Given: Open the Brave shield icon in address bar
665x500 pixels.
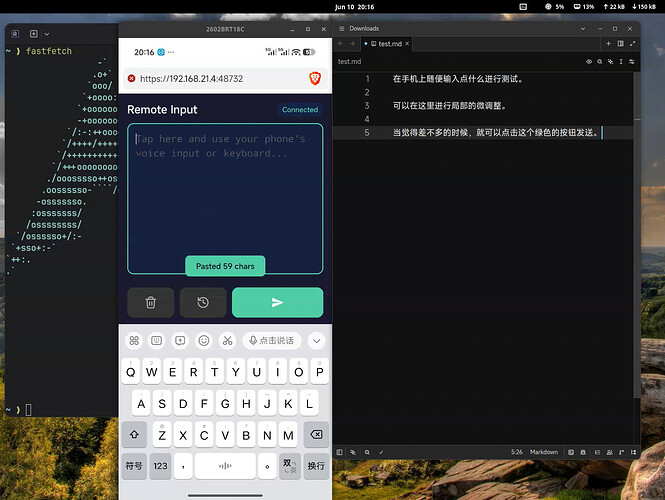Looking at the screenshot, I should click(315, 78).
